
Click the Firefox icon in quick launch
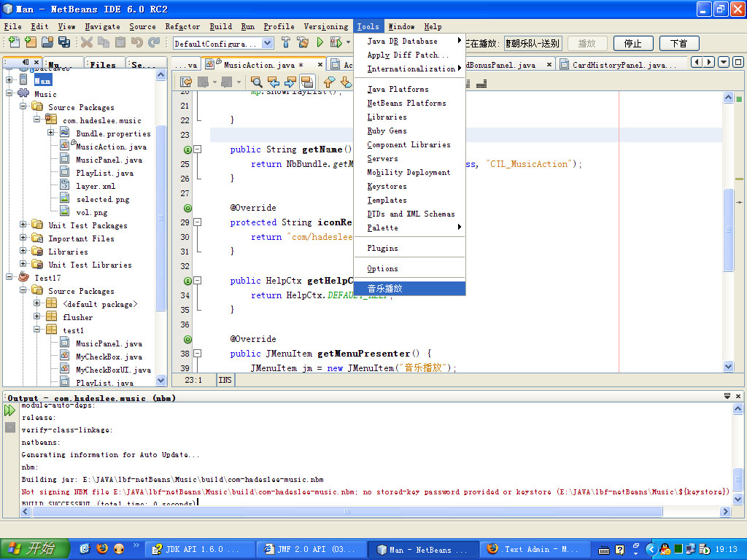tap(101, 548)
